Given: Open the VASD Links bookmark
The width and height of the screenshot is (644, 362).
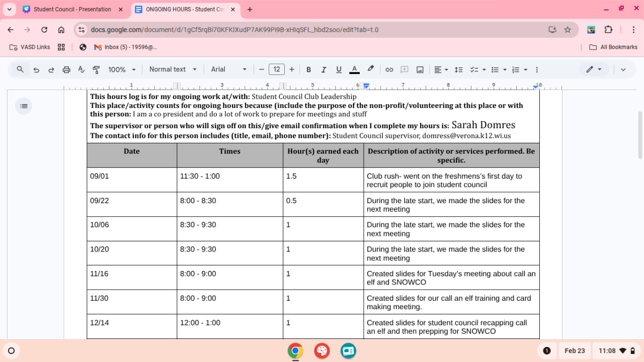Looking at the screenshot, I should point(30,47).
